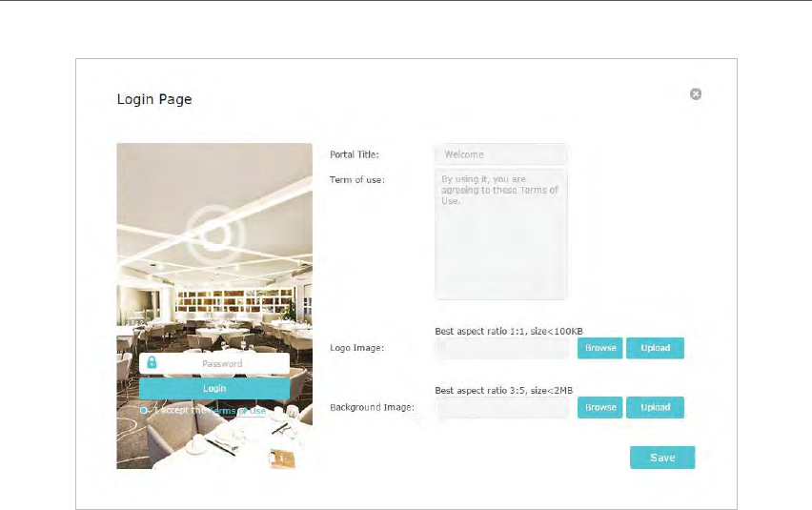812x510 pixels.
Task: Click the Password field in the preview
Action: [214, 363]
